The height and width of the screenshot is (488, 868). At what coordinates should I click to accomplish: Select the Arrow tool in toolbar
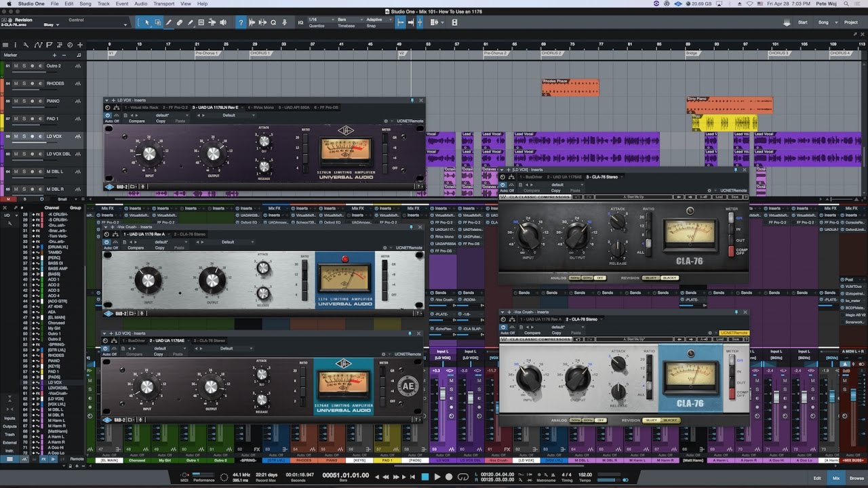click(146, 22)
